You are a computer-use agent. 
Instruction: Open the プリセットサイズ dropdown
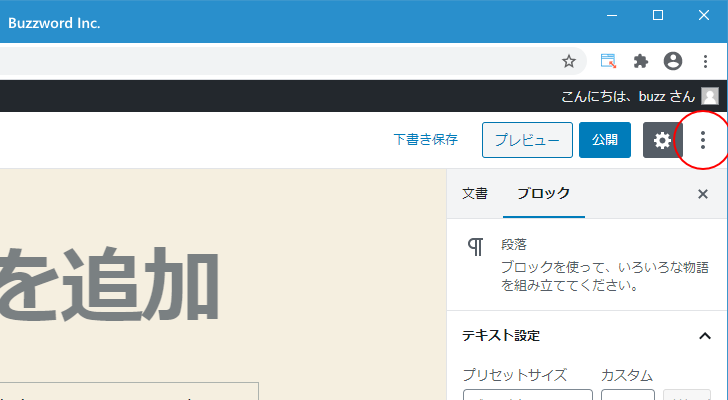528,395
